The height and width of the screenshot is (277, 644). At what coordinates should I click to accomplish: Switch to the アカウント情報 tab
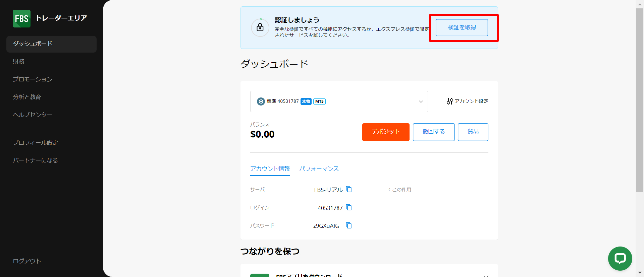click(270, 169)
